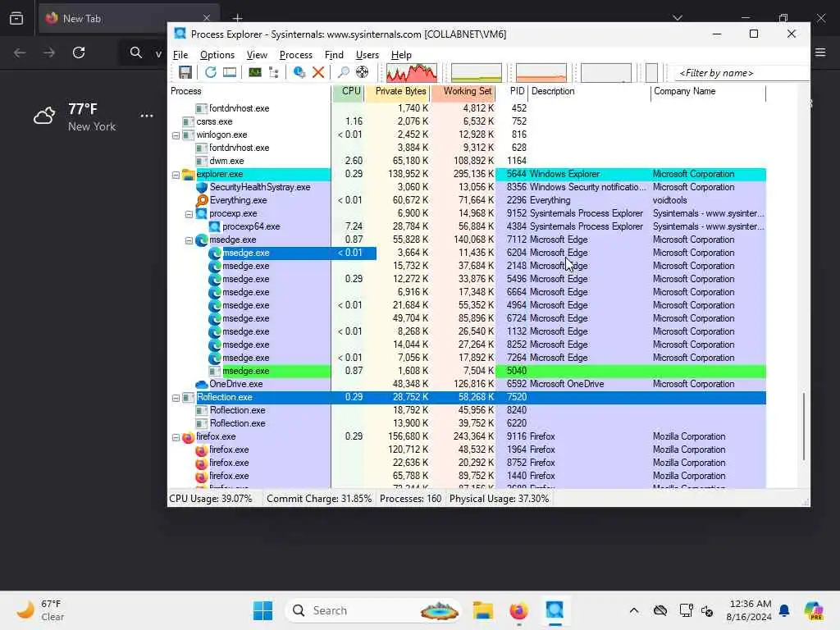Viewport: 840px width, 630px height.
Task: Click the Refresh Now toolbar icon
Action: (211, 72)
